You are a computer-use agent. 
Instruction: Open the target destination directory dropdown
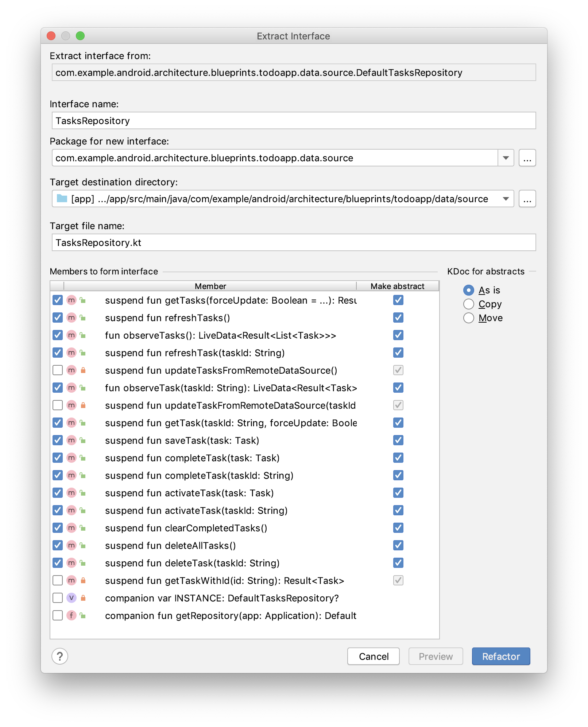(506, 199)
